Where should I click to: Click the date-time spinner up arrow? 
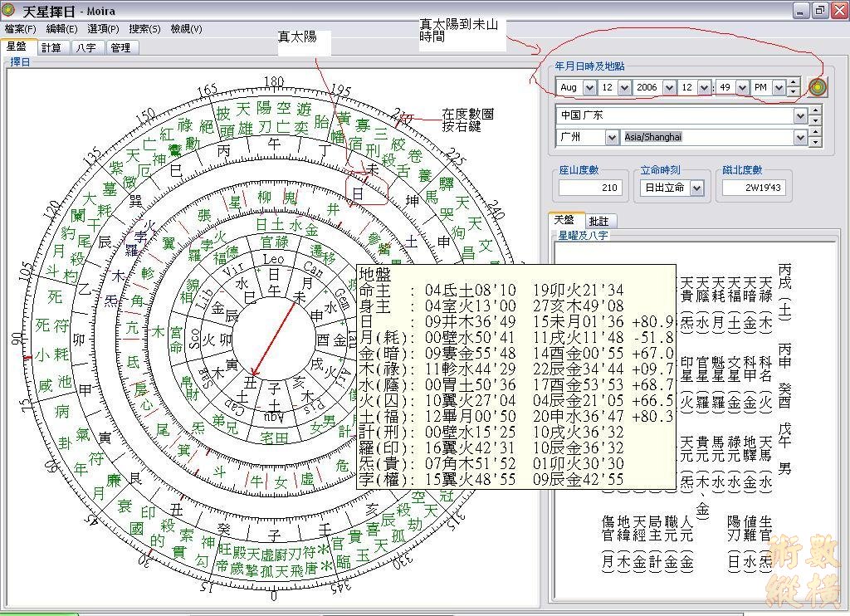794,82
